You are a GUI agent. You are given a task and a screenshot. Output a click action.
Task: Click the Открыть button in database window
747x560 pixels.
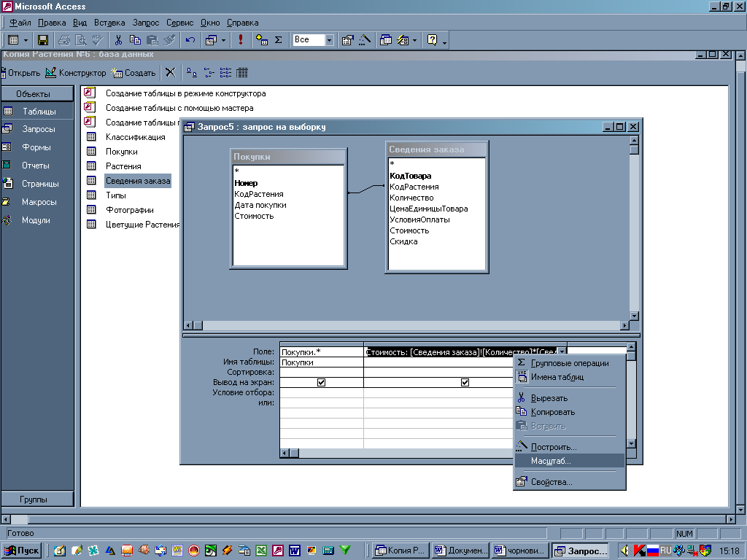(x=20, y=73)
